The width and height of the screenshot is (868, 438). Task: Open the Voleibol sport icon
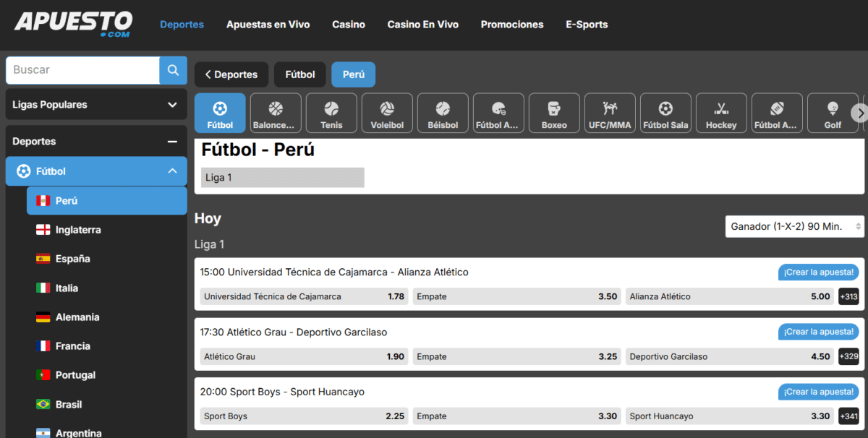click(387, 113)
